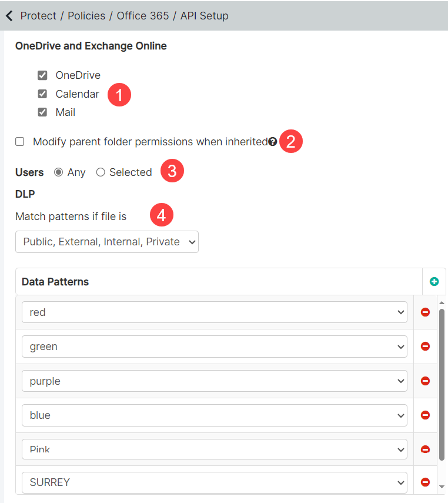448x503 pixels.
Task: Uncheck the Calendar checkbox
Action: [42, 94]
